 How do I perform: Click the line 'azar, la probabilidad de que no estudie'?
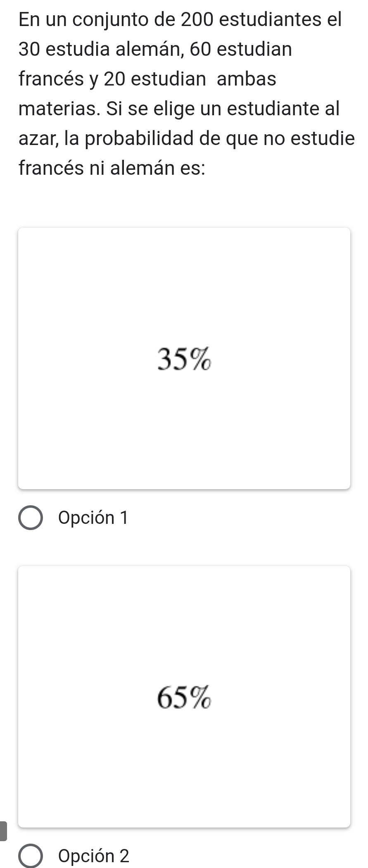click(187, 139)
